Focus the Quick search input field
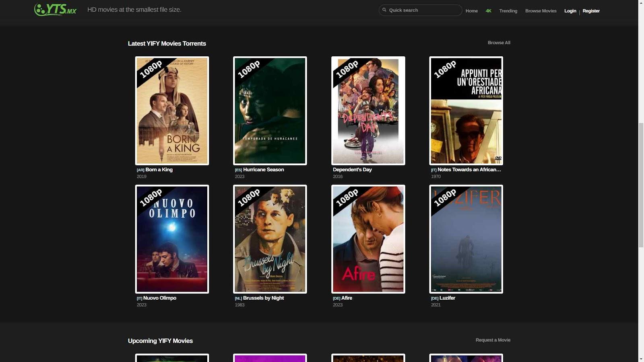This screenshot has height=362, width=644. coord(420,10)
